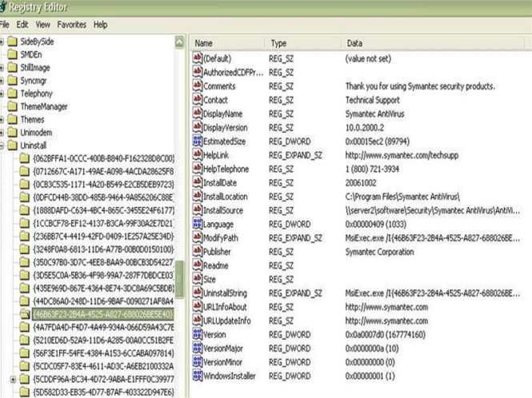Viewport: 532px width, 398px height.
Task: Click the data '10.0.2000.2'
Action: point(365,127)
